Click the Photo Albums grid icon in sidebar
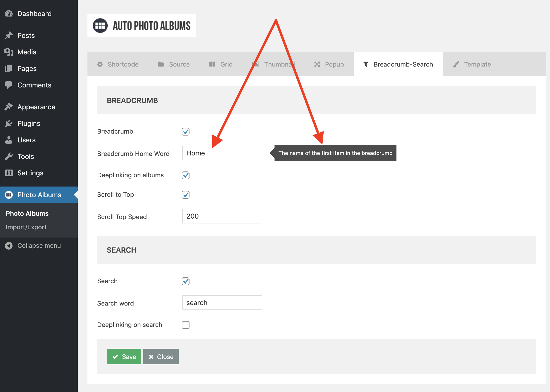 pyautogui.click(x=9, y=195)
